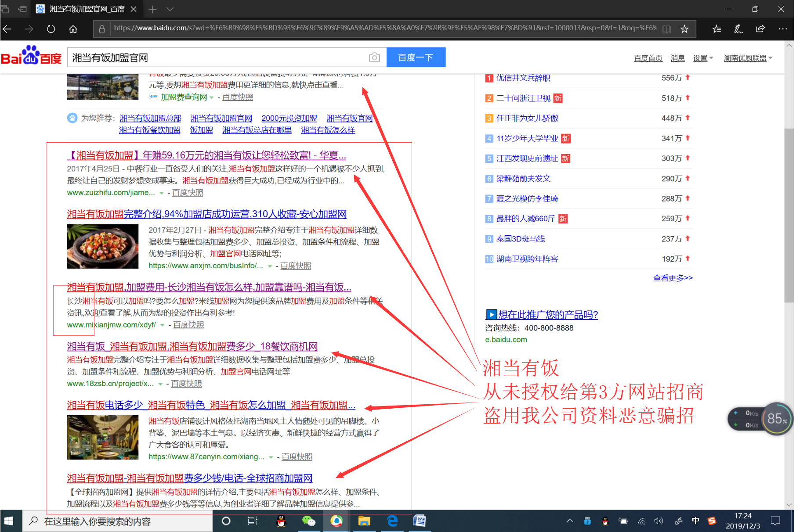
Task: Open the favorites hub list icon
Action: 716,29
